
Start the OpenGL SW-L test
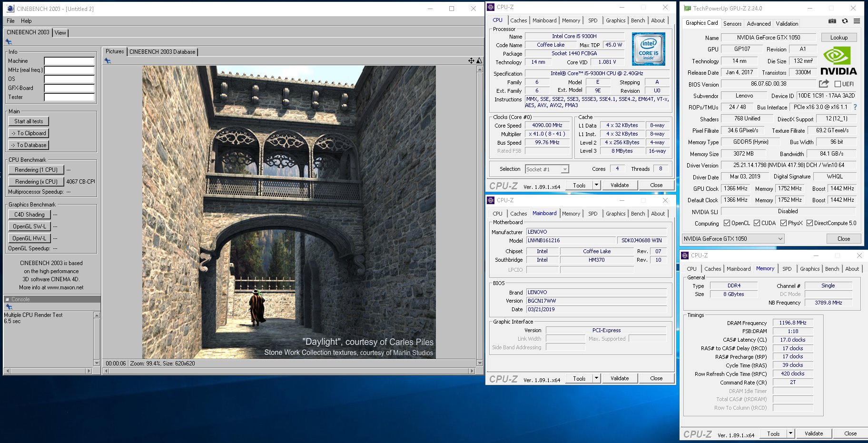[x=30, y=226]
